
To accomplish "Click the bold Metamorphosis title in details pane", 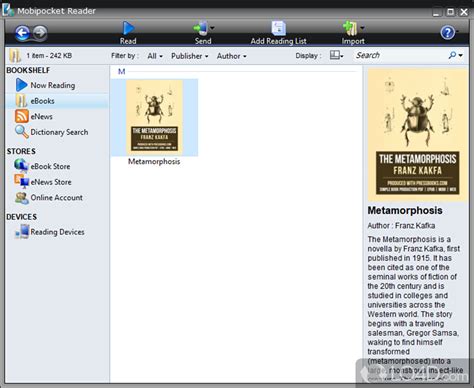I will 405,210.
